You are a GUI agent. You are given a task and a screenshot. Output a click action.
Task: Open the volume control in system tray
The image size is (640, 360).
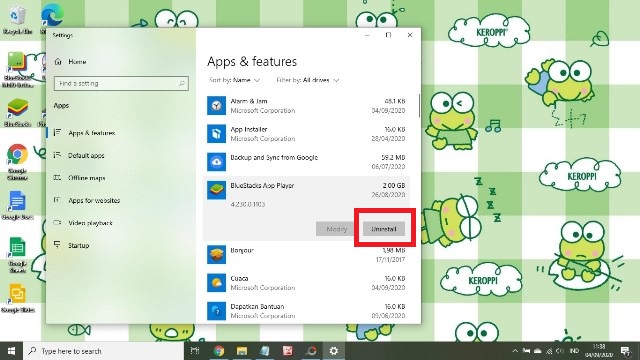point(560,351)
